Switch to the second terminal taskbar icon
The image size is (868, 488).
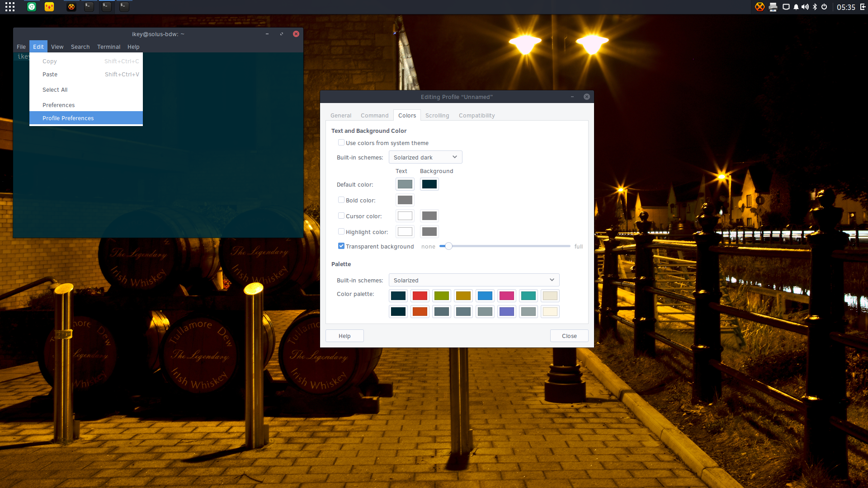click(107, 7)
